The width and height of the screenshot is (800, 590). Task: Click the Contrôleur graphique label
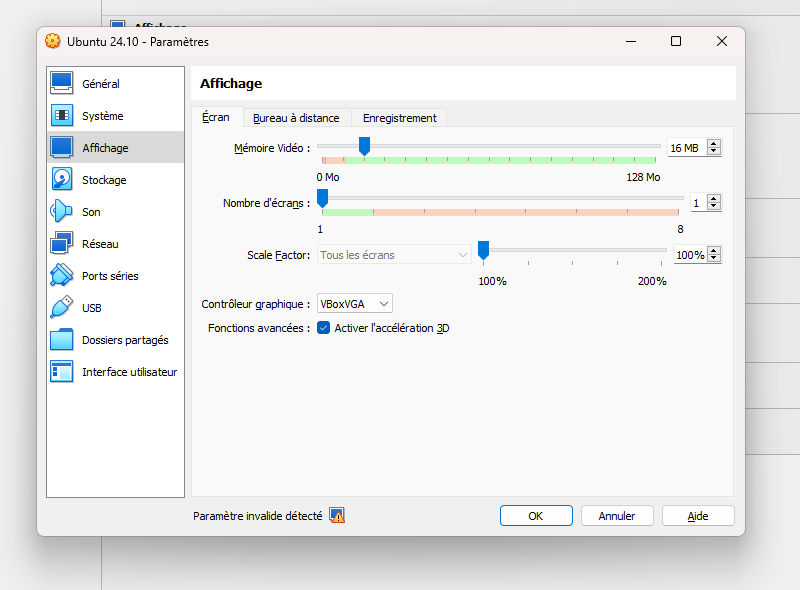[256, 304]
